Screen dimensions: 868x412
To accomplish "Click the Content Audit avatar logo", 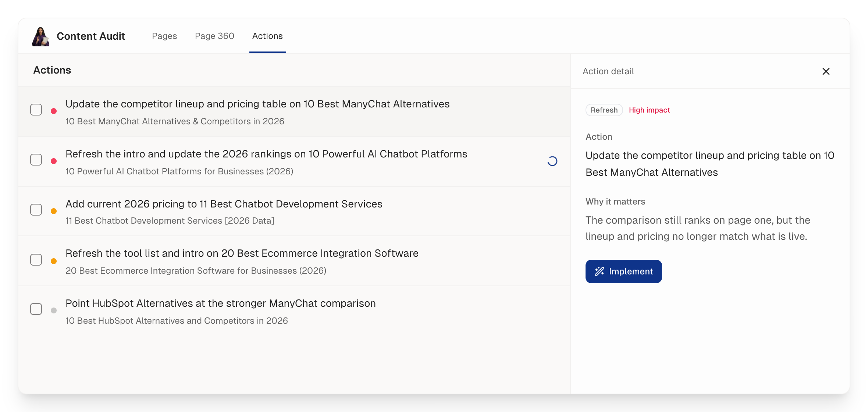I will pyautogui.click(x=40, y=36).
